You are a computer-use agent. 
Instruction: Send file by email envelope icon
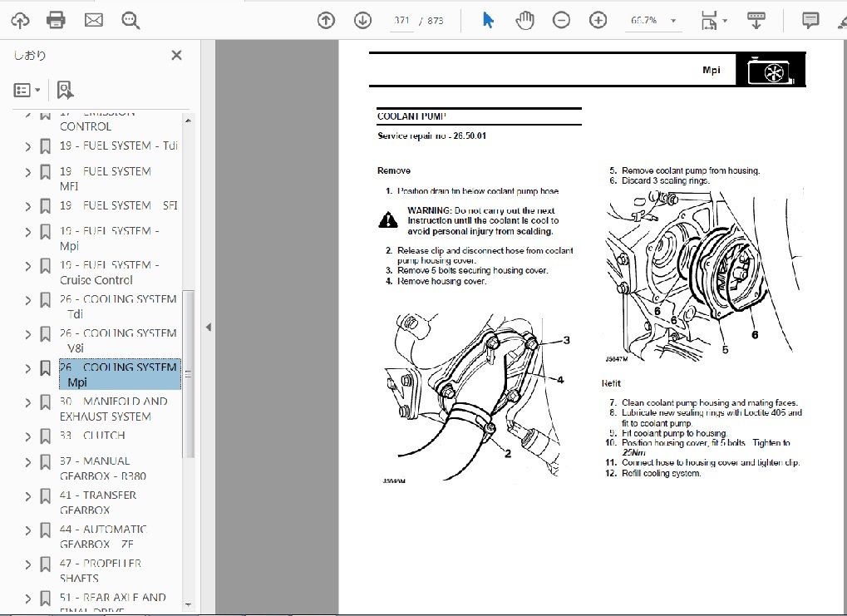tap(93, 21)
